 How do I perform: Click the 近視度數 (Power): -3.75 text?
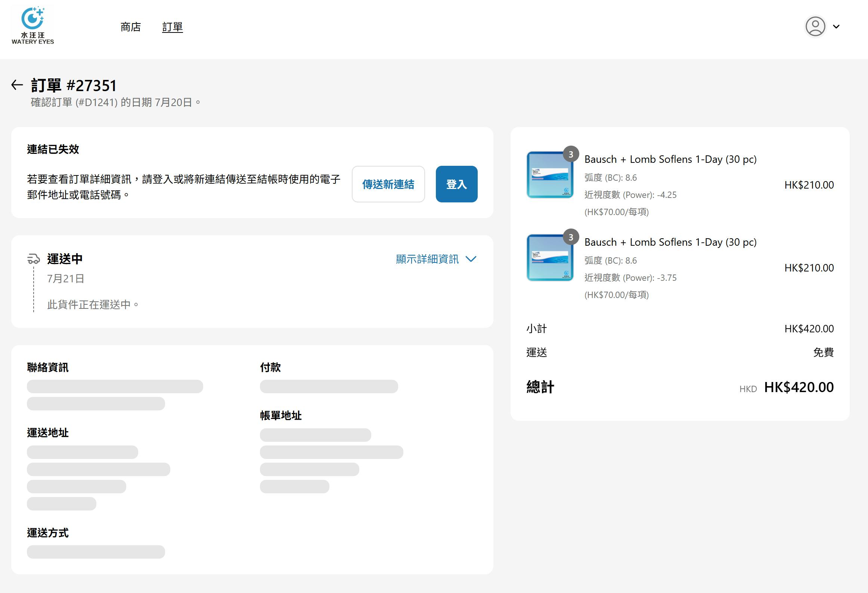630,278
